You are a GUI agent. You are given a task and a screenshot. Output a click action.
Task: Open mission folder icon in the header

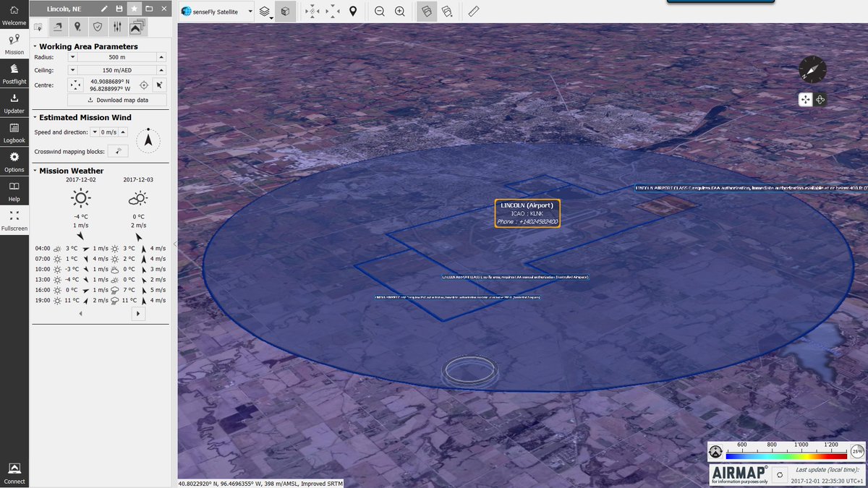[149, 9]
